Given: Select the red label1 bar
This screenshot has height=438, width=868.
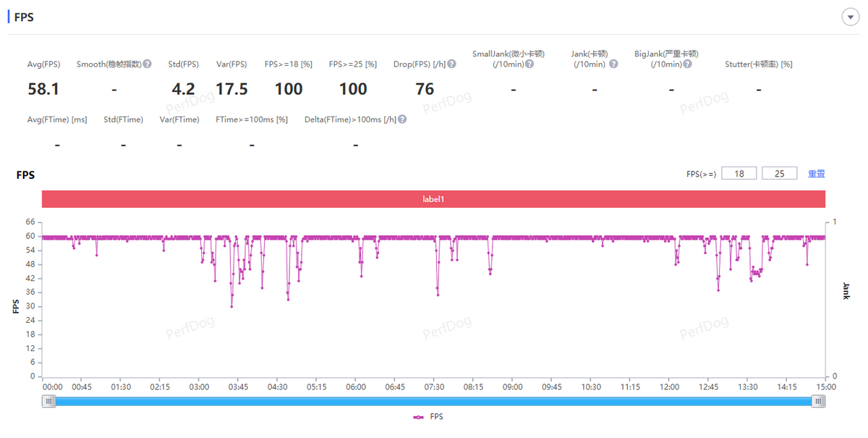Looking at the screenshot, I should [433, 198].
